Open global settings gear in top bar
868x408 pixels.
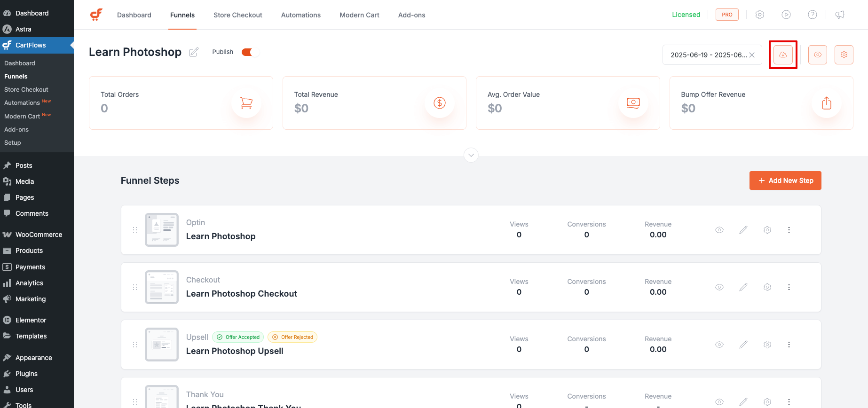click(760, 15)
